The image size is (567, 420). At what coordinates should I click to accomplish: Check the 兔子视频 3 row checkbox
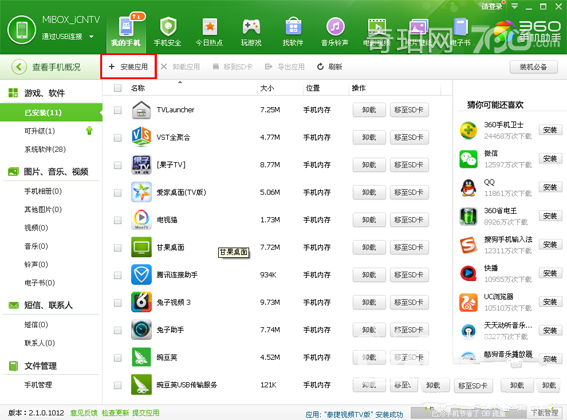pyautogui.click(x=118, y=302)
